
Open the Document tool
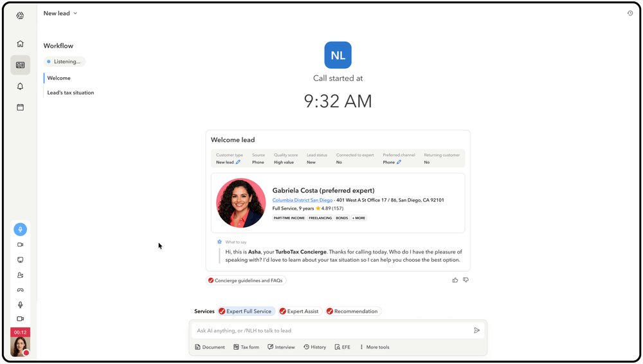pyautogui.click(x=210, y=347)
